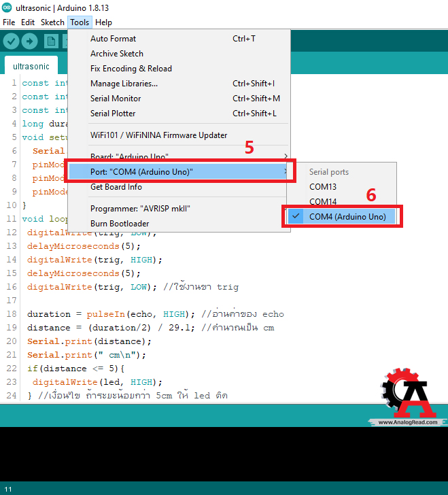Click the Verify checkmark toolbar icon
The height and width of the screenshot is (495, 448).
point(11,41)
